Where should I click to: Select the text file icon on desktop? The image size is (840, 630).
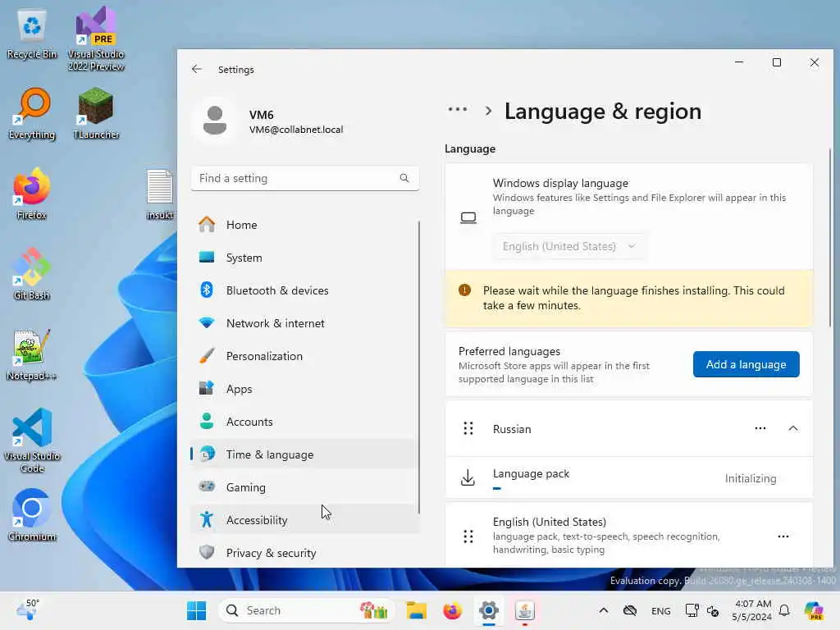(x=160, y=194)
